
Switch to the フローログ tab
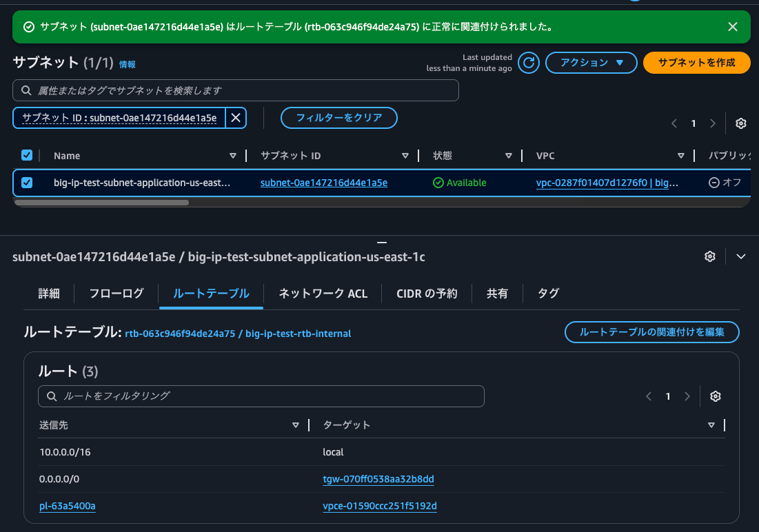point(116,293)
